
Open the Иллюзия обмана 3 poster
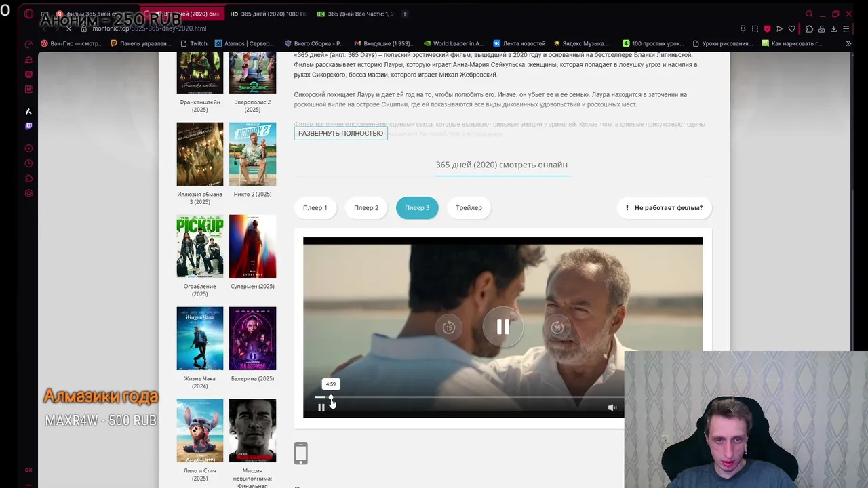point(199,154)
